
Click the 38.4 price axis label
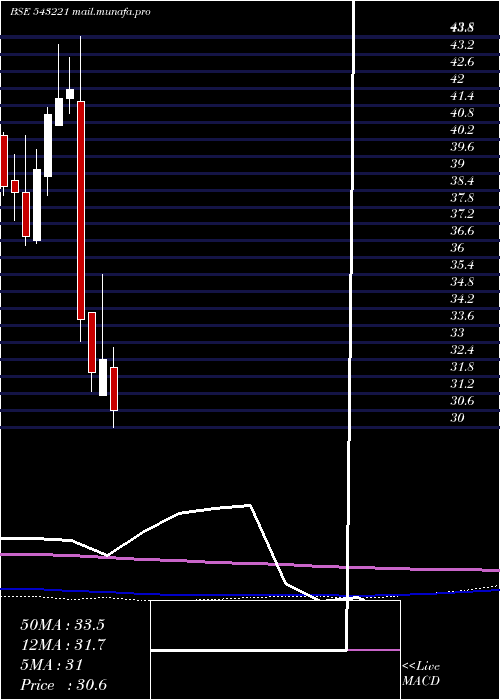click(x=462, y=180)
